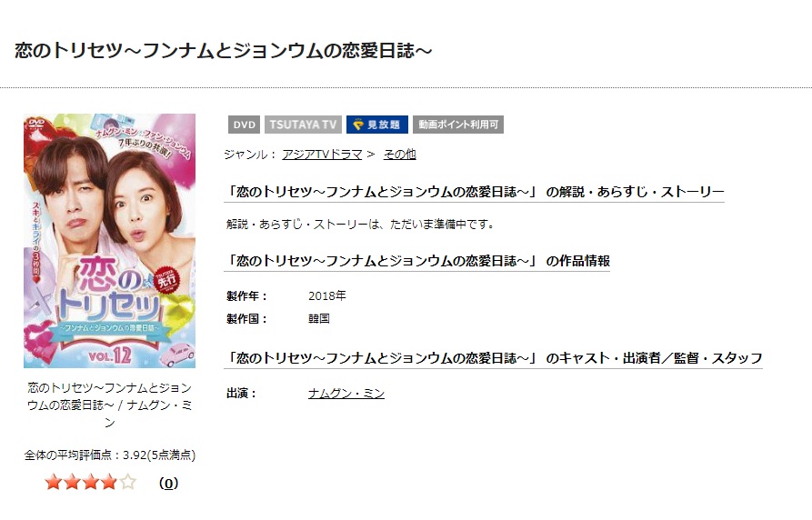The height and width of the screenshot is (520, 812).
Task: Open cast member ナムグン・ミン link
Action: click(x=346, y=394)
